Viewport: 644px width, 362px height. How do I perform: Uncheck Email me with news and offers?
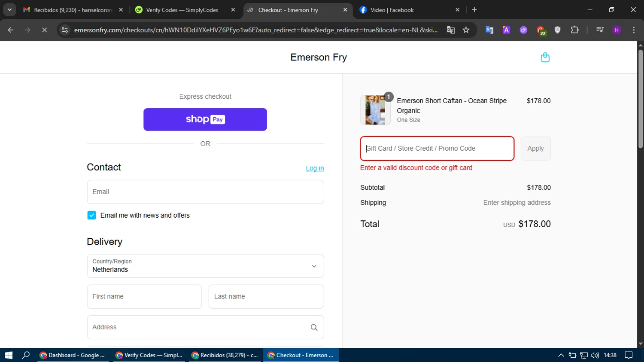(x=91, y=215)
